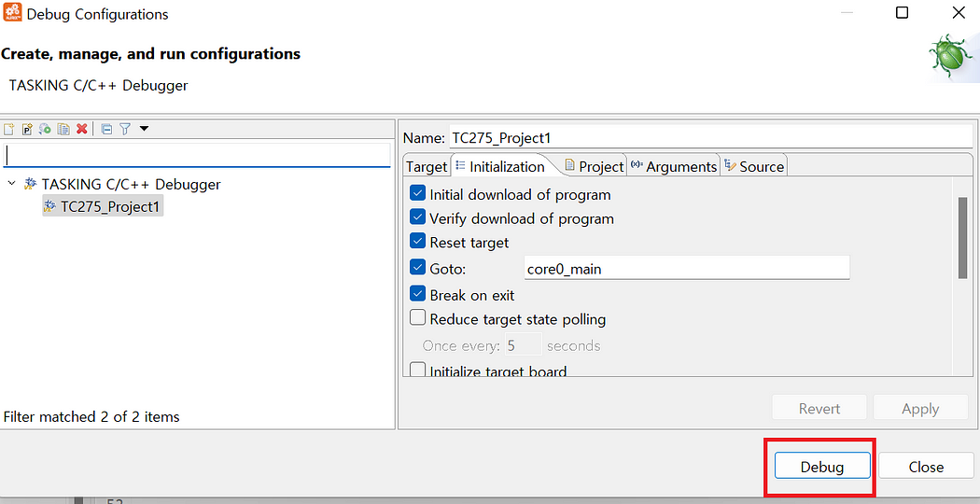Click the Close button

pyautogui.click(x=926, y=467)
